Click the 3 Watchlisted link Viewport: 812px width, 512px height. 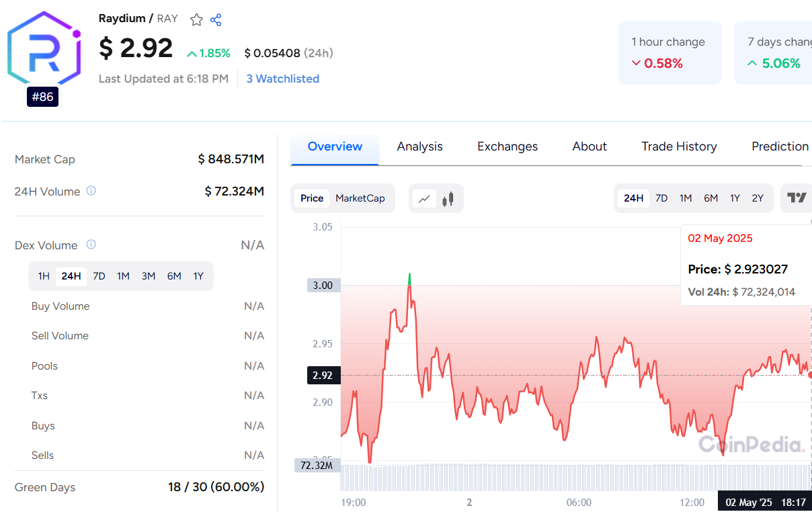tap(283, 79)
